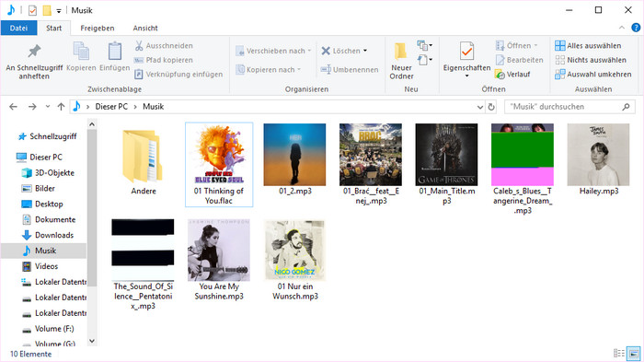644x362 pixels.
Task: Open Verschieben nach dropdown
Action: 274,51
